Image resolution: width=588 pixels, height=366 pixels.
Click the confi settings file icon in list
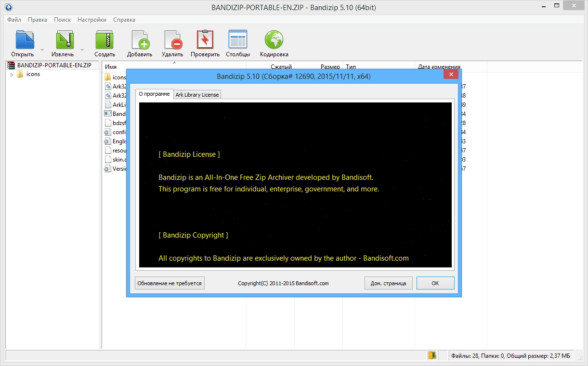click(108, 132)
